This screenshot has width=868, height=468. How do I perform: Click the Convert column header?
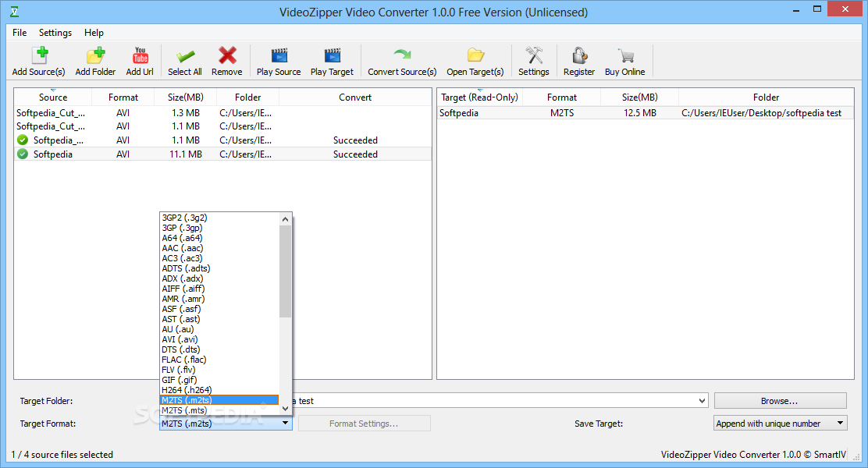(355, 97)
